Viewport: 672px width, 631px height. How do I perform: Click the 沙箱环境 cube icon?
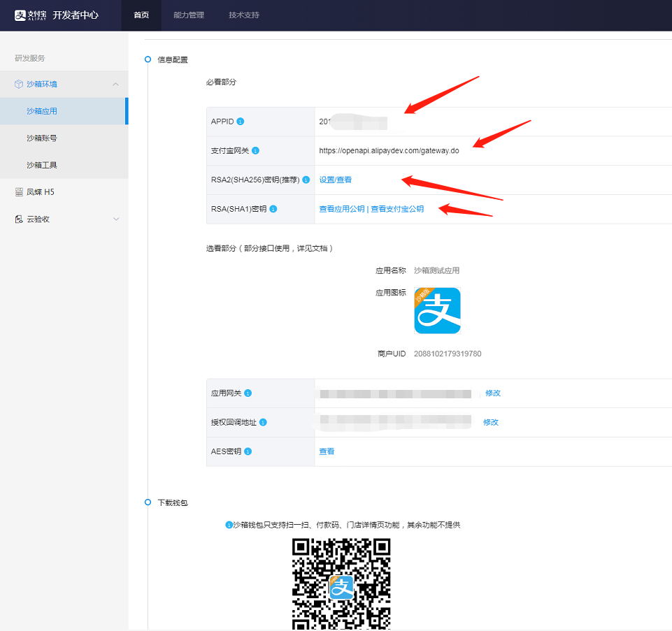click(19, 84)
